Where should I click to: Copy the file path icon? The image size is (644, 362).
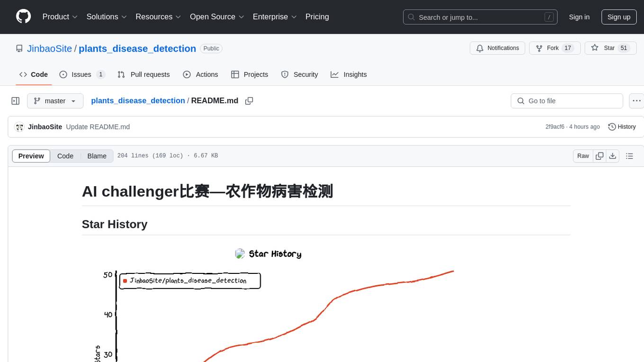click(x=249, y=100)
